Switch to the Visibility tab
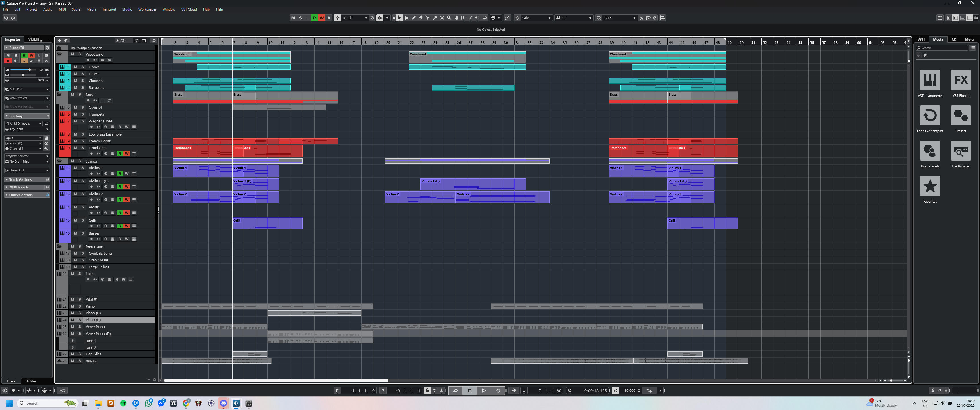This screenshot has height=410, width=980. tap(35, 40)
